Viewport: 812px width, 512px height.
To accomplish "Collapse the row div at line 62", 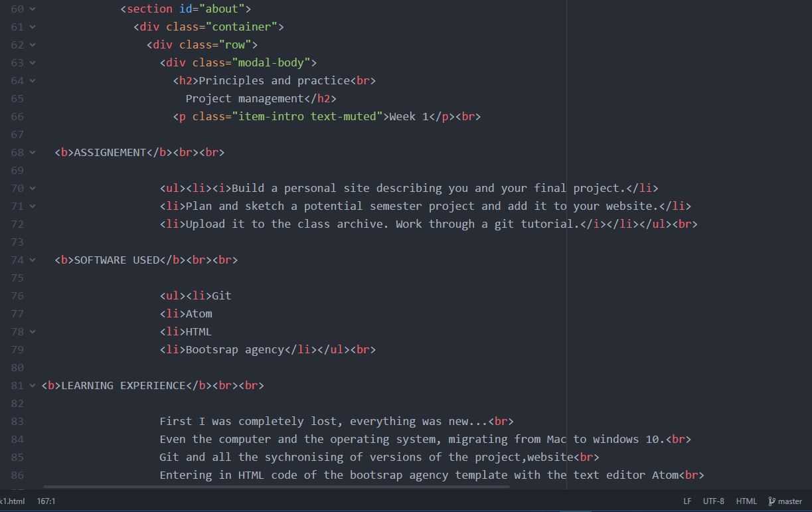I will coord(33,45).
